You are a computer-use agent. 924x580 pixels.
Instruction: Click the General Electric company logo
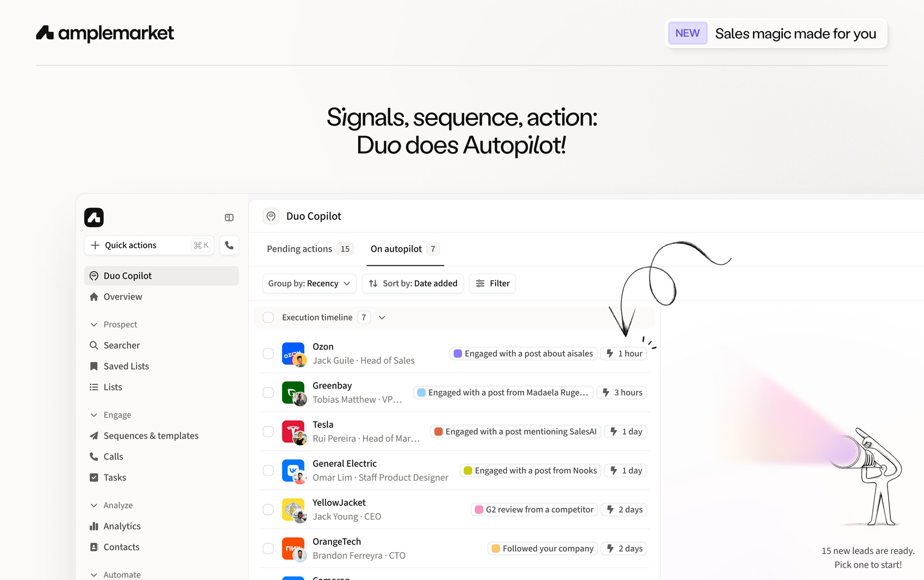(x=294, y=471)
